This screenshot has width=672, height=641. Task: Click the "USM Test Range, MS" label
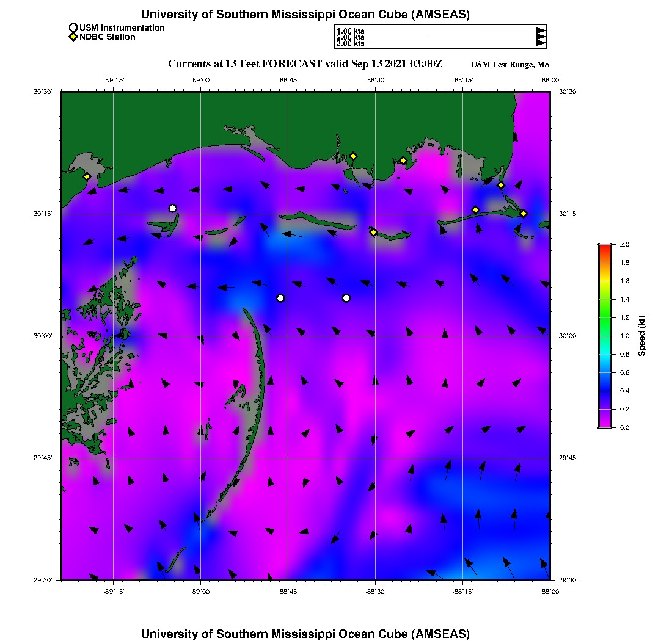(510, 65)
